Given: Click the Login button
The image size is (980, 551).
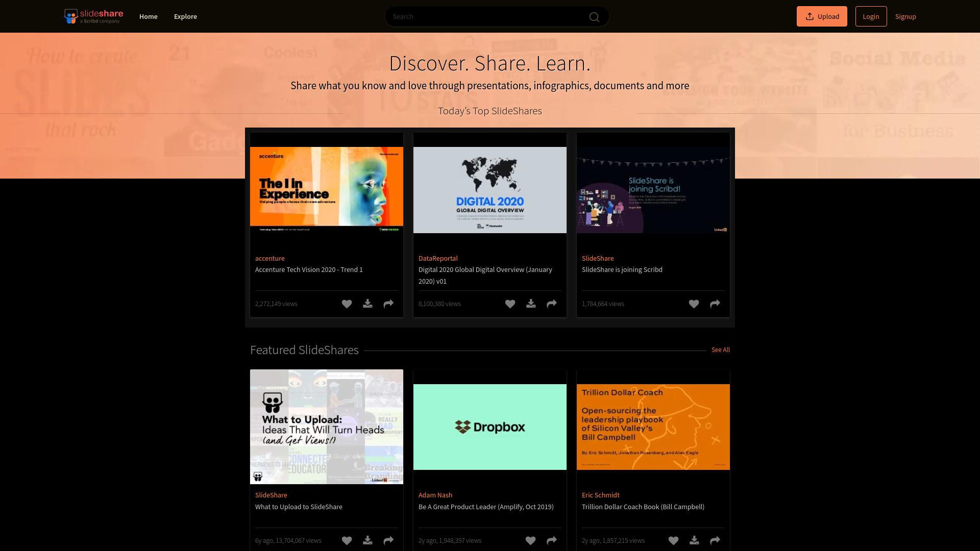Looking at the screenshot, I should 871,16.
